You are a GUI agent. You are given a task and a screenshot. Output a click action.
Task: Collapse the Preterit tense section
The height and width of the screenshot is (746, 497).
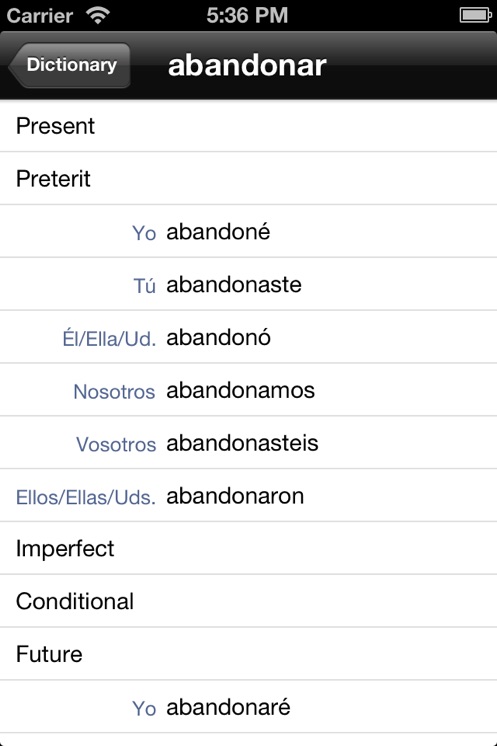(x=248, y=179)
